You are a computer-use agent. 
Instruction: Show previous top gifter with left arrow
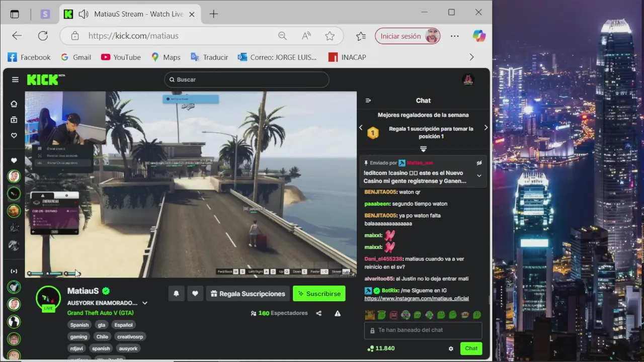[x=360, y=128]
